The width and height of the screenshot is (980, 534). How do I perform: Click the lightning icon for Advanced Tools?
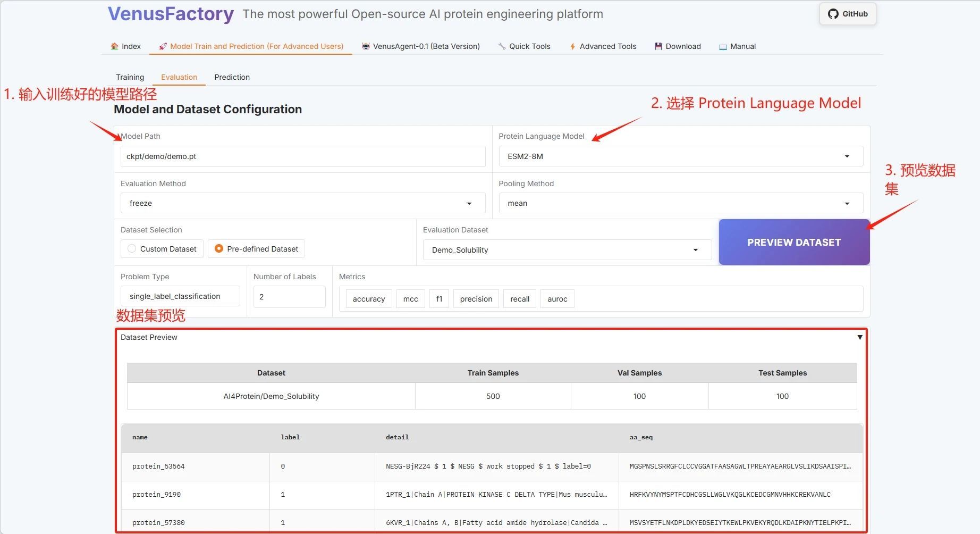[572, 46]
